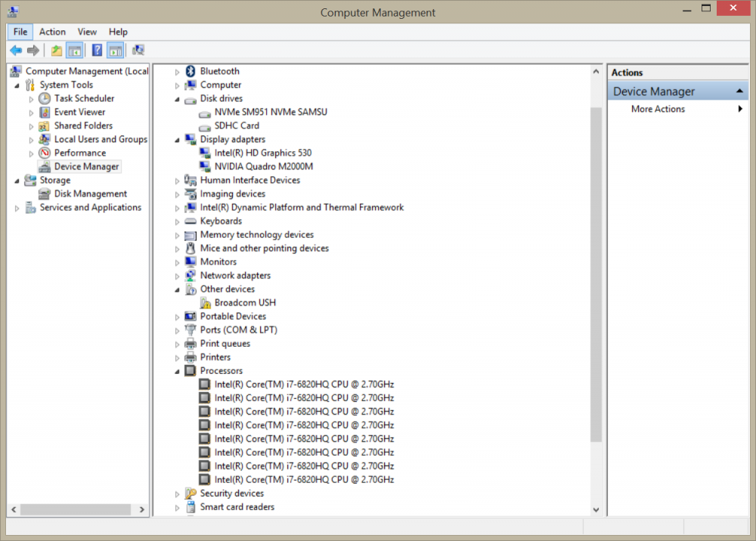Select the NVIDIA Quadro M2000M adapter

[263, 166]
